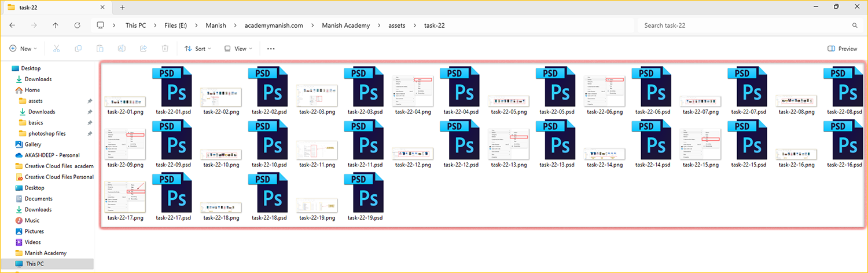Navigate to Manish Academy in breadcrumb

pos(345,26)
